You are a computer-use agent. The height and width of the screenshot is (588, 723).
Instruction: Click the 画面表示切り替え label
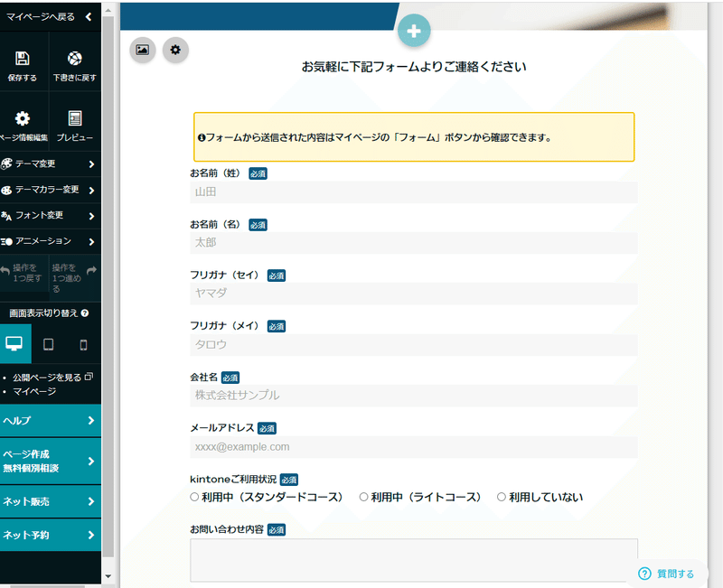tap(43, 313)
